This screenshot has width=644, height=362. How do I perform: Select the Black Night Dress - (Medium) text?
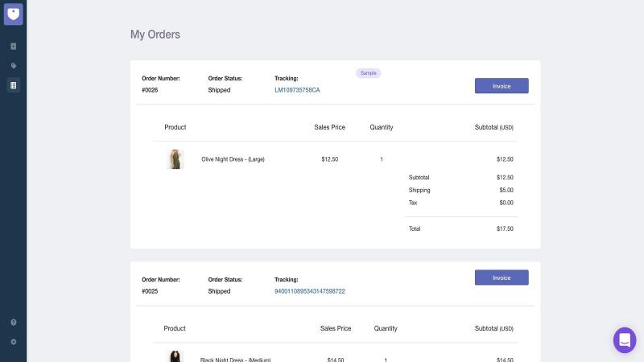click(235, 360)
